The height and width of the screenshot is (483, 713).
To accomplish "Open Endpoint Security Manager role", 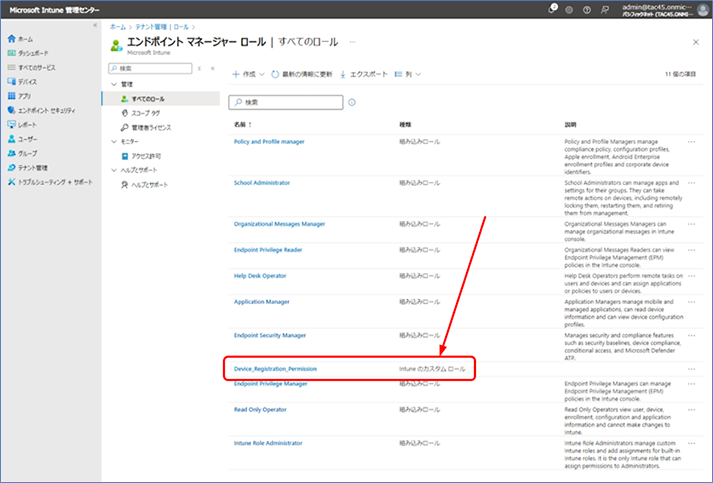I will [270, 336].
